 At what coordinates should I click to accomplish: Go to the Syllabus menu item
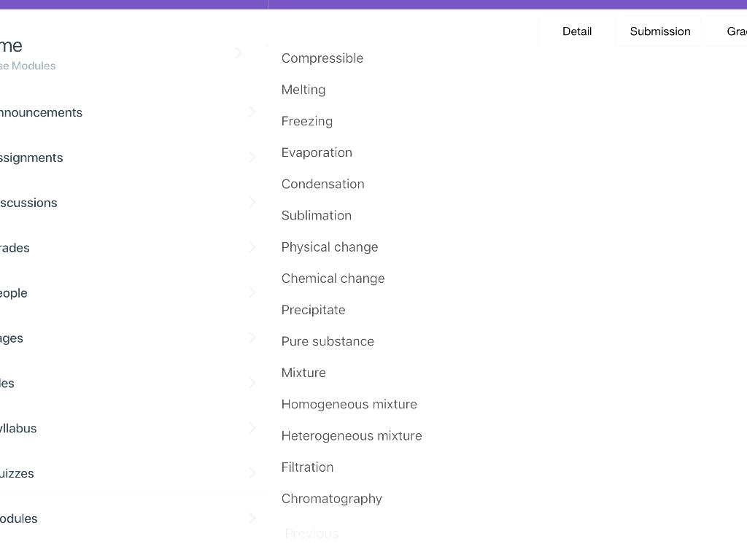[19, 429]
